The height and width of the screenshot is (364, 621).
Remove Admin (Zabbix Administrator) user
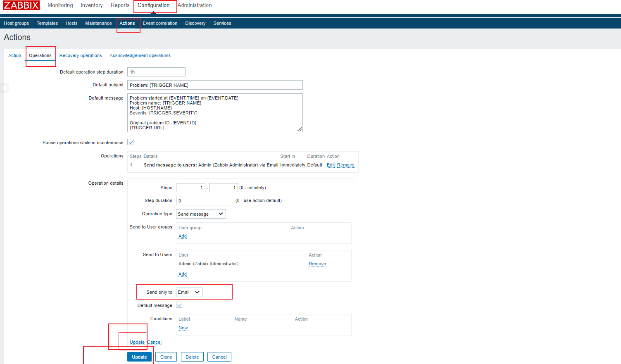[317, 264]
